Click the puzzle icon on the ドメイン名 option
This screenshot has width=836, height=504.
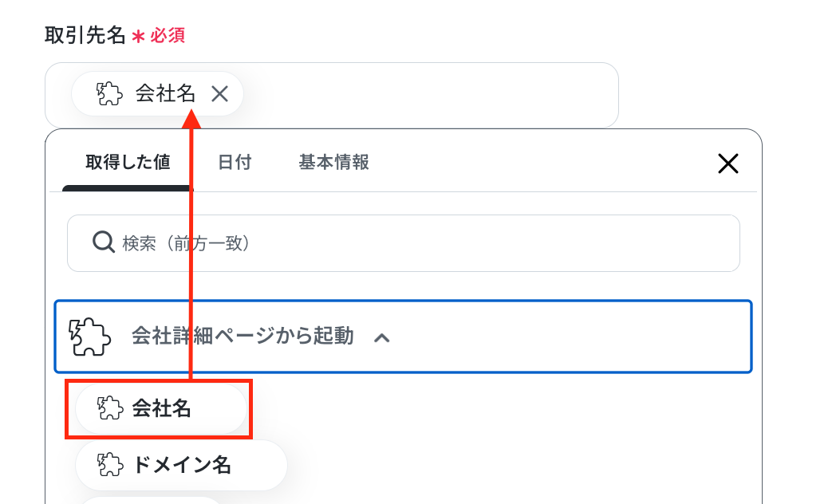[x=110, y=465]
